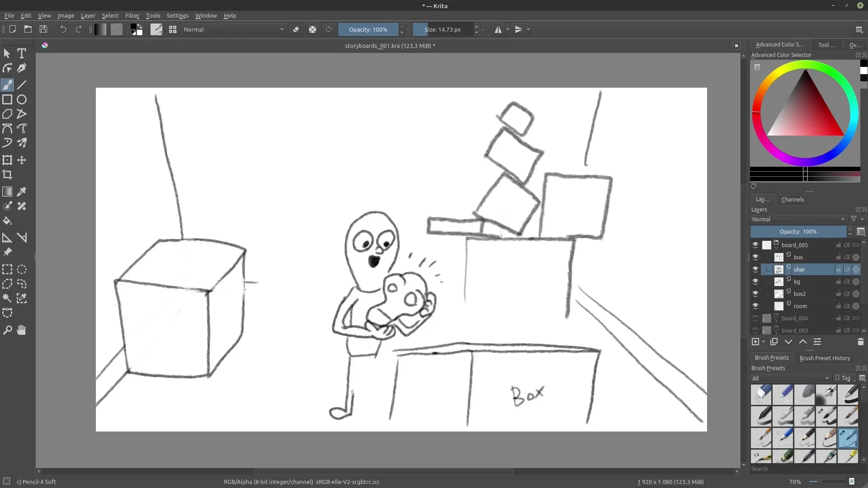Delete layer with trash icon
The height and width of the screenshot is (488, 868).
860,342
